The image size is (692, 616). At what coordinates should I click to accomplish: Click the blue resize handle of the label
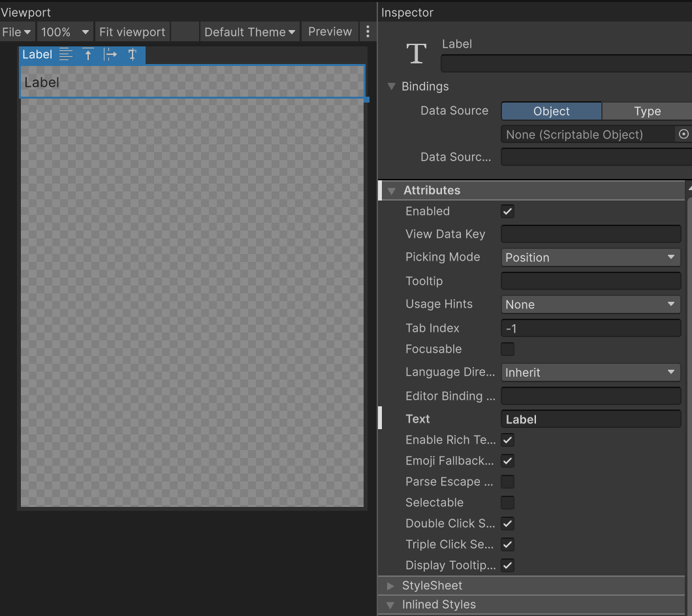pos(366,100)
